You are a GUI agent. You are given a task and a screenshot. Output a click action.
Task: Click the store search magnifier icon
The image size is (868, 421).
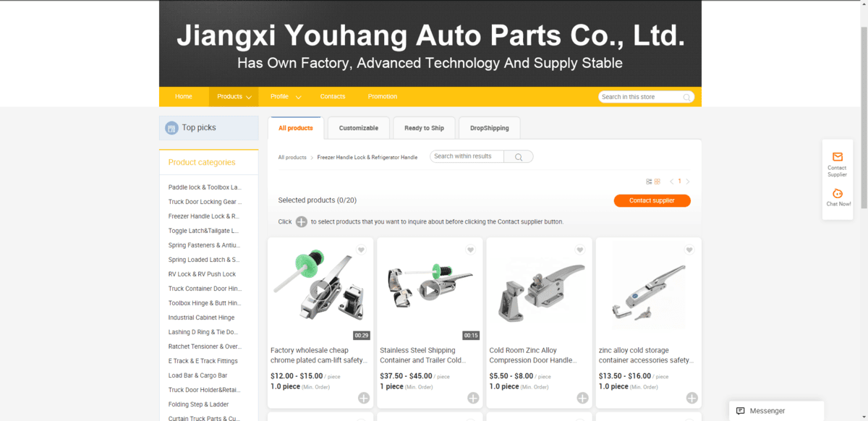pos(686,97)
